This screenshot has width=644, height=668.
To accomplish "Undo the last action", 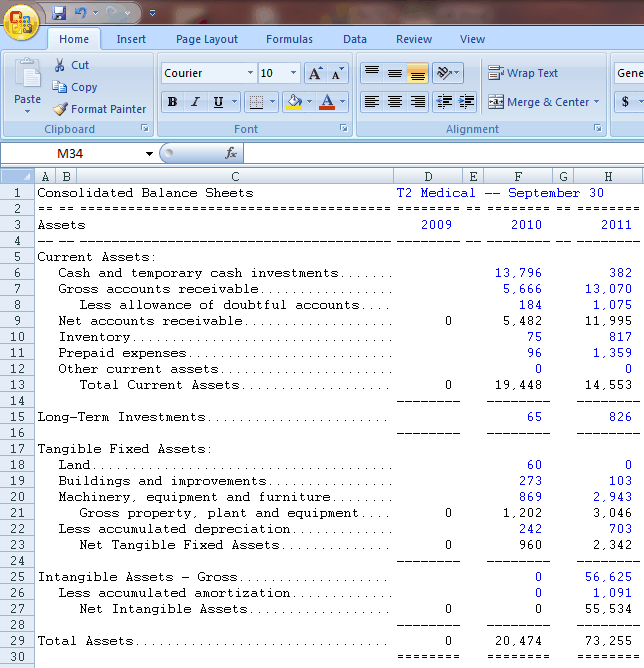I will pos(80,13).
